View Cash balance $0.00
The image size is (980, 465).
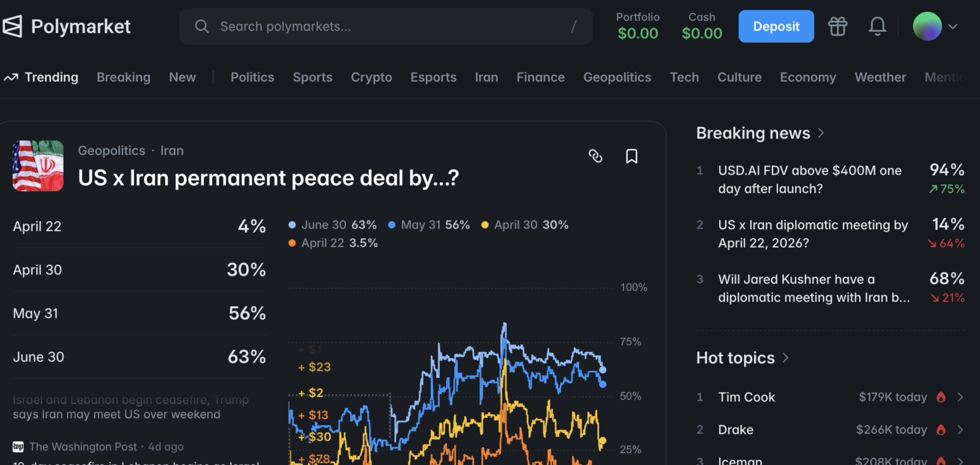pyautogui.click(x=702, y=26)
